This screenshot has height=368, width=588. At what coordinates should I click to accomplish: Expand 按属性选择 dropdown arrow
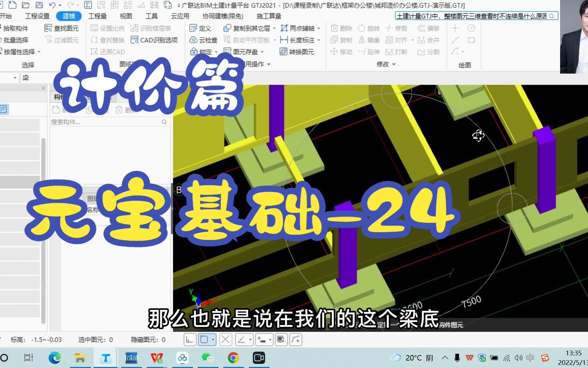(39, 52)
